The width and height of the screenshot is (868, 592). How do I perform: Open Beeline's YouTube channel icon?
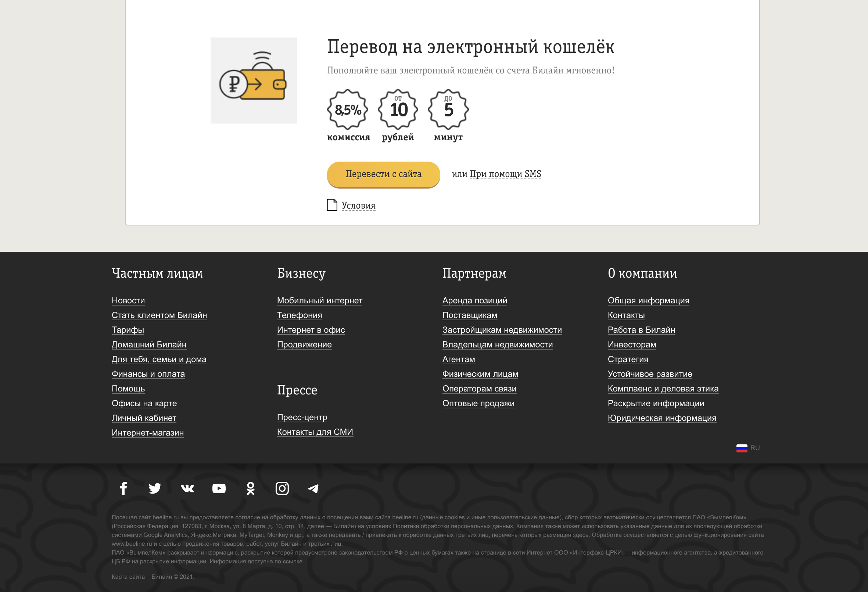219,488
